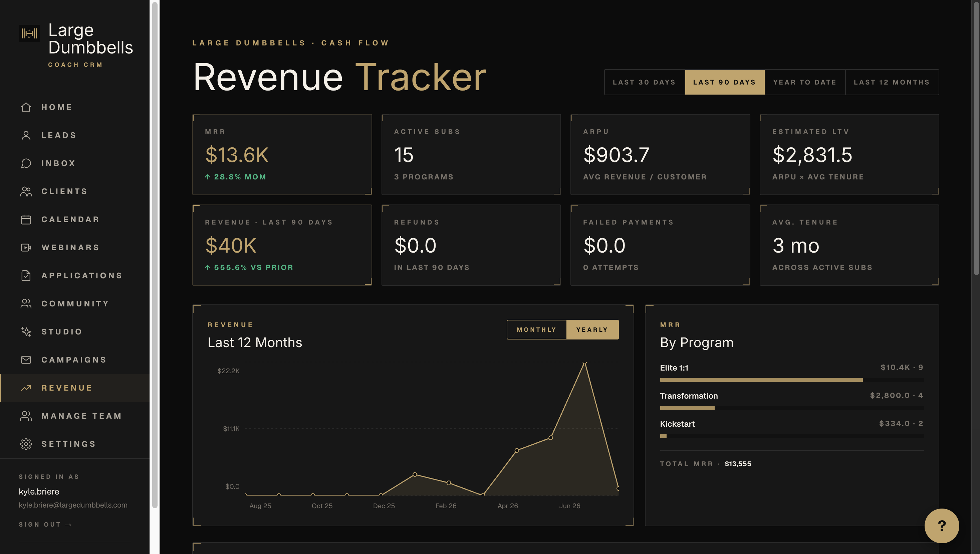Open the Settings gear icon

click(x=26, y=444)
